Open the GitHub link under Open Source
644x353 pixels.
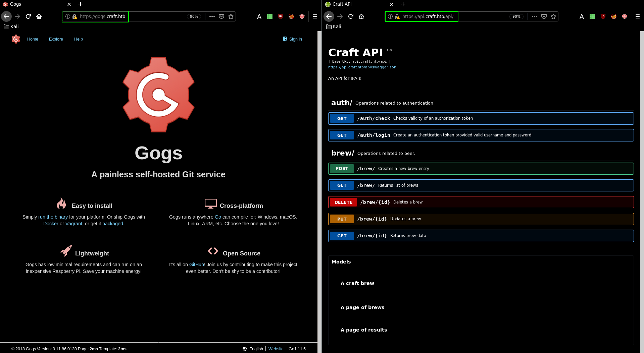(x=197, y=264)
